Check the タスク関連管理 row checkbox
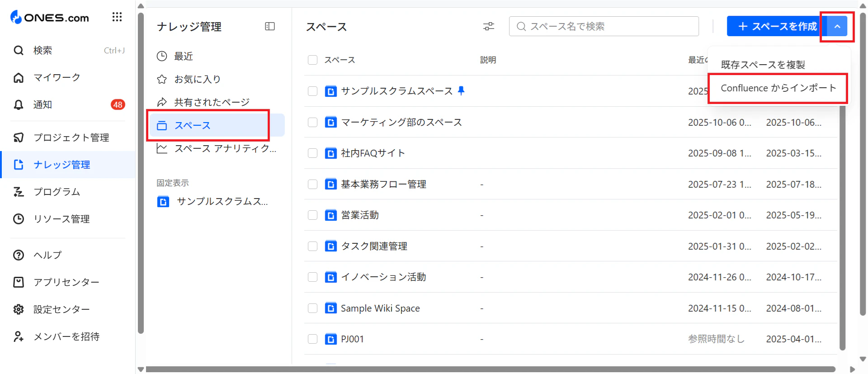 coord(312,246)
